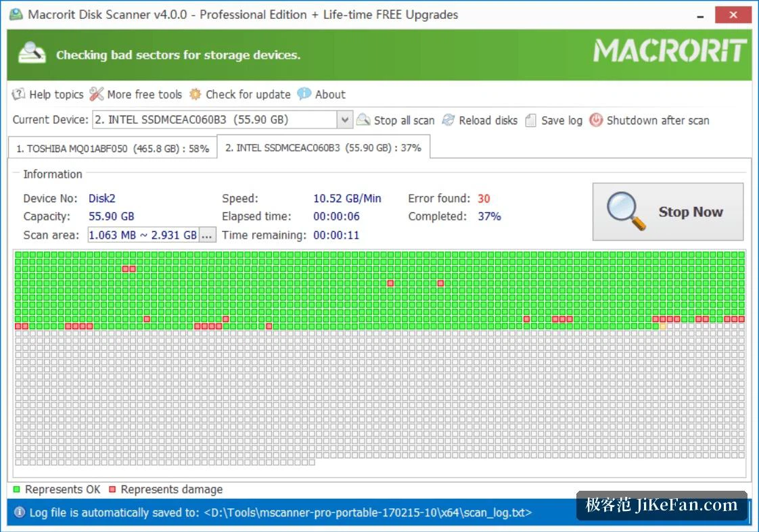
Task: Click the log file info icon in status bar
Action: [20, 512]
